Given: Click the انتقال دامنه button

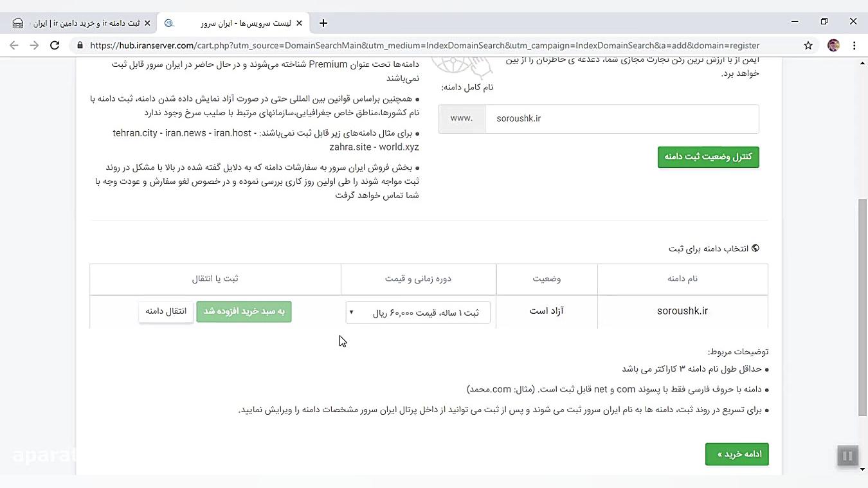Looking at the screenshot, I should 165,311.
